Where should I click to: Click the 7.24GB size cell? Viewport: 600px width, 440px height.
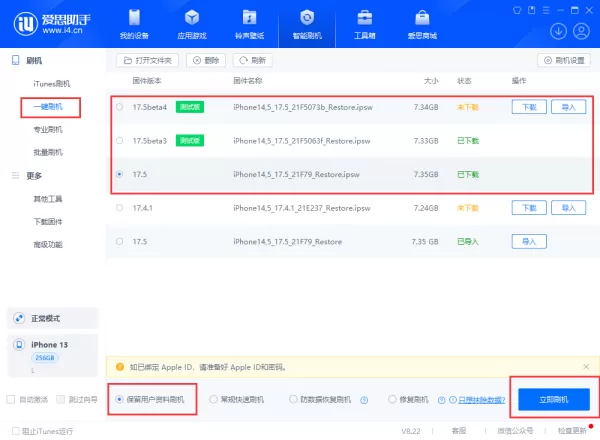[426, 208]
